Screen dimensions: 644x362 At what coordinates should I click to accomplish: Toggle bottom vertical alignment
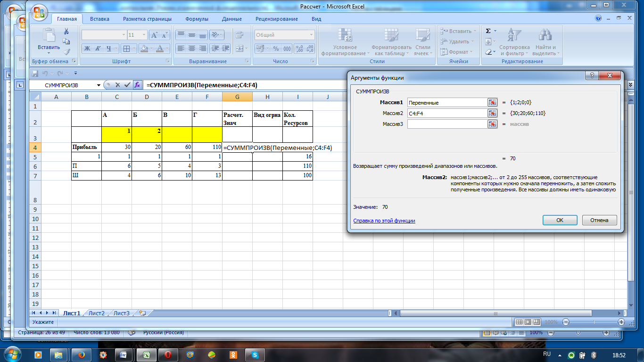[x=203, y=35]
